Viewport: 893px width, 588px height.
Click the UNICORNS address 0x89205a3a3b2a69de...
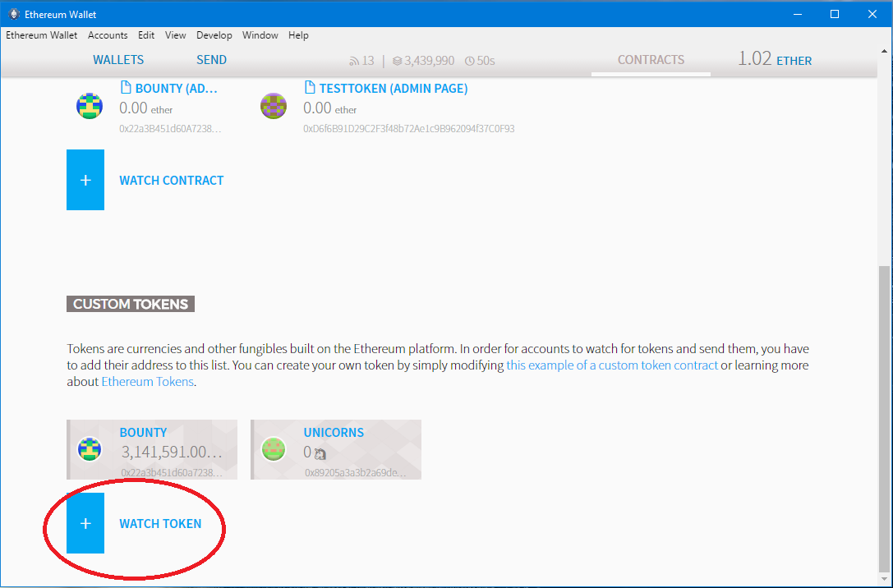[356, 472]
